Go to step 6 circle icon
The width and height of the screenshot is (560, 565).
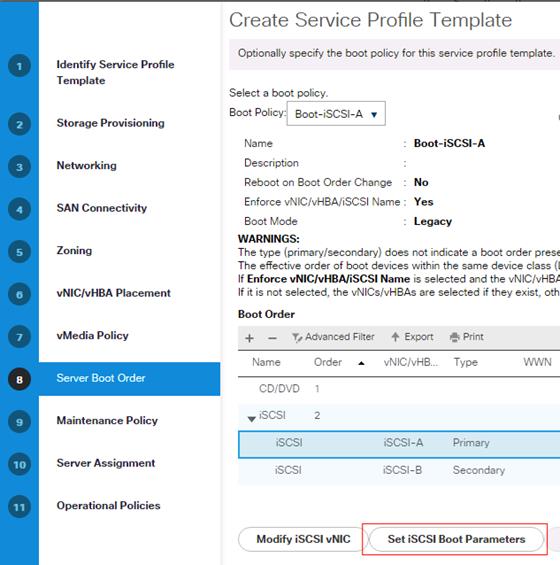pyautogui.click(x=19, y=294)
